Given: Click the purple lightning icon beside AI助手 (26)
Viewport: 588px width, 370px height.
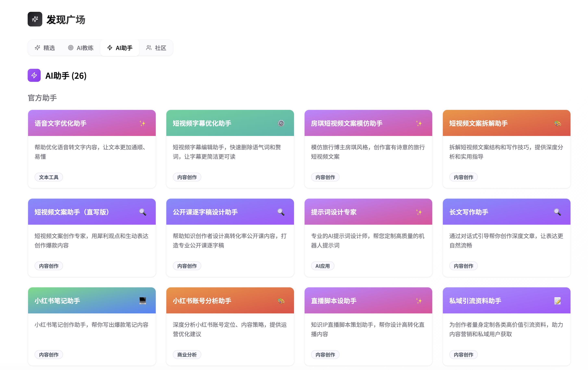Looking at the screenshot, I should pos(34,76).
